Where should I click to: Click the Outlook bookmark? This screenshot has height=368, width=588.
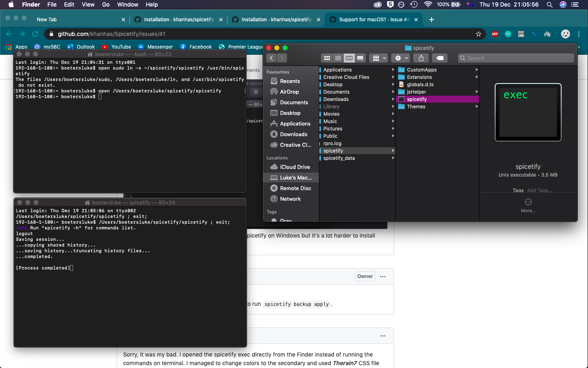[81, 47]
